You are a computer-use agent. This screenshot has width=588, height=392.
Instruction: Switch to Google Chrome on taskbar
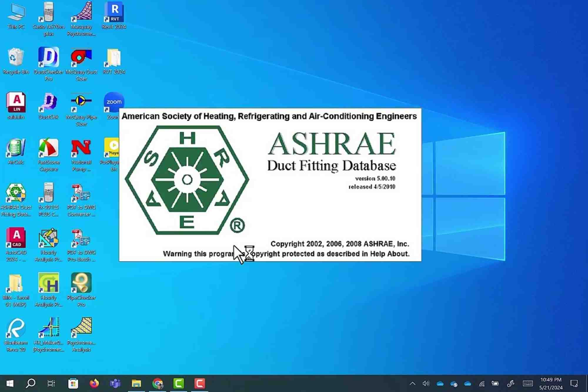click(158, 383)
